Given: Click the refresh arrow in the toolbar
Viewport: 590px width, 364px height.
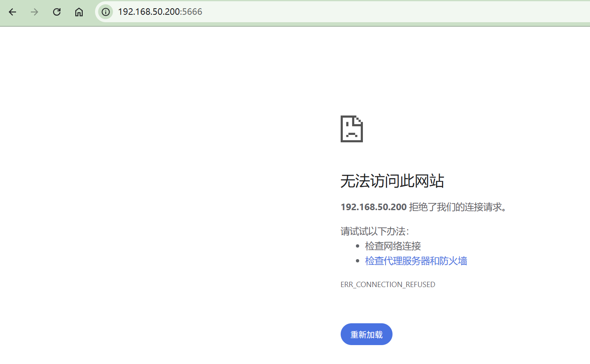Looking at the screenshot, I should 56,12.
